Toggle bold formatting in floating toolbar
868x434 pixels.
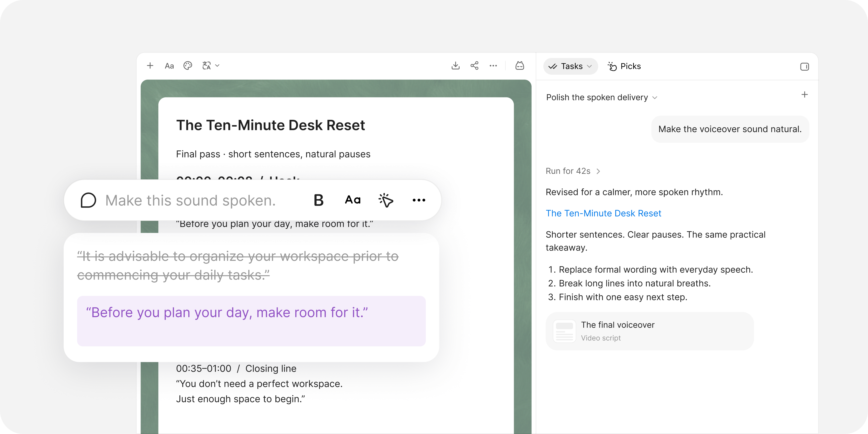tap(319, 200)
